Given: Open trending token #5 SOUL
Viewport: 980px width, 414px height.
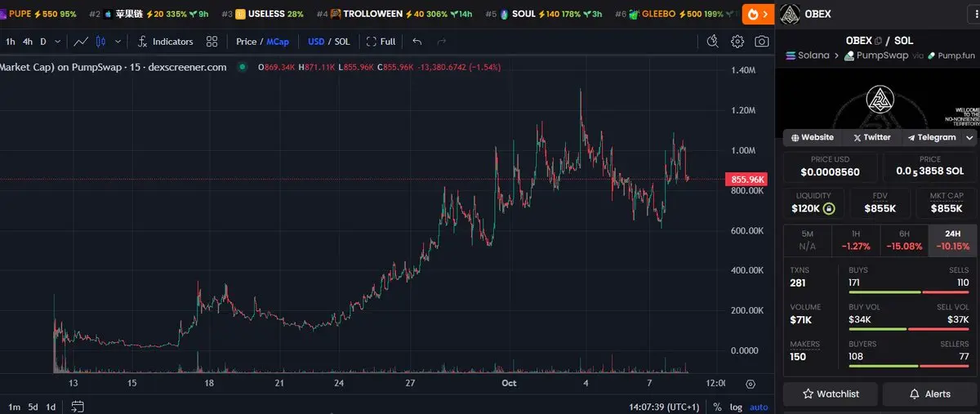Looking at the screenshot, I should pos(544,14).
